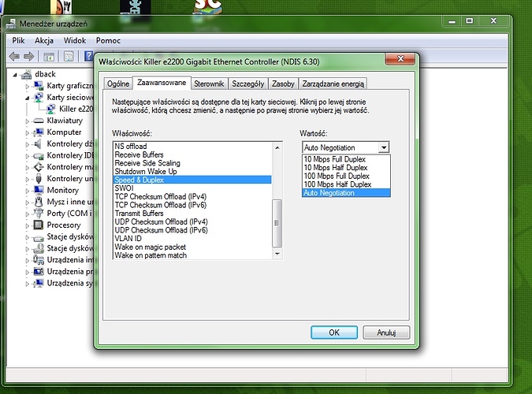The height and width of the screenshot is (394, 532).
Task: Click the Karty graficzne icon
Action: [x=39, y=86]
